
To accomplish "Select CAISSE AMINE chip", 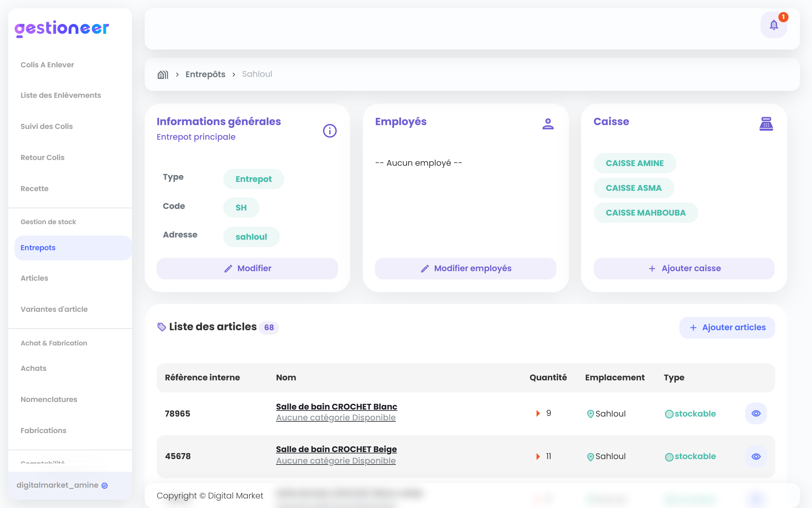I will 634,163.
